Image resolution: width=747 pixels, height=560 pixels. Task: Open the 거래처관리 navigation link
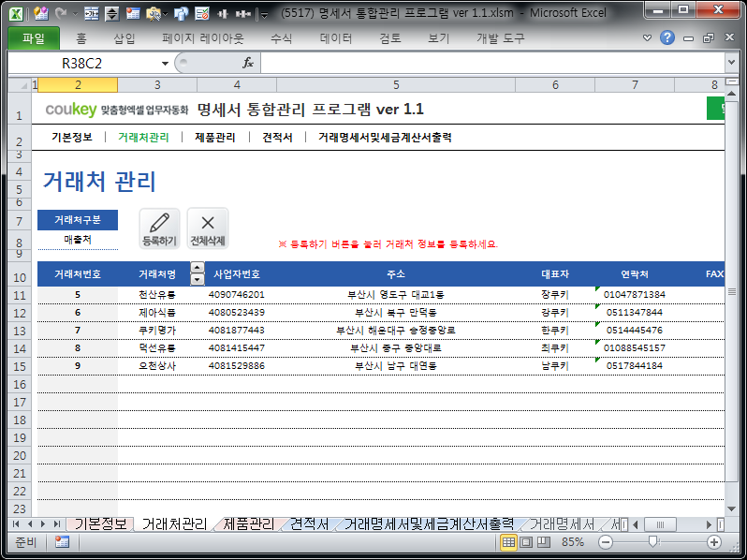pyautogui.click(x=143, y=138)
